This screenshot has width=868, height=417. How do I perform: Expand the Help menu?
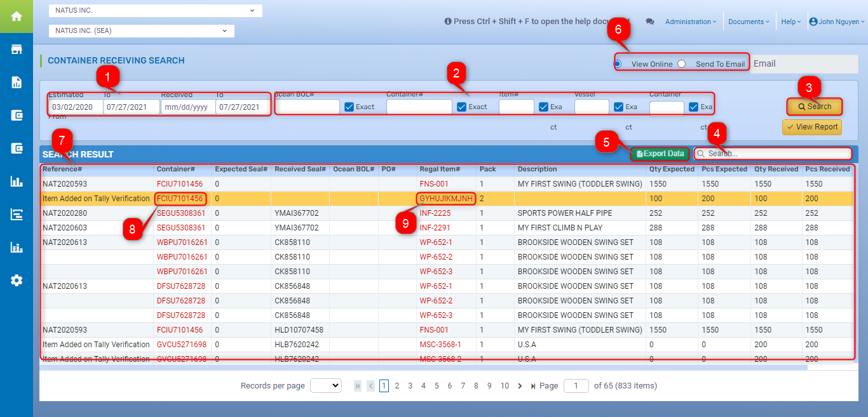tap(791, 22)
